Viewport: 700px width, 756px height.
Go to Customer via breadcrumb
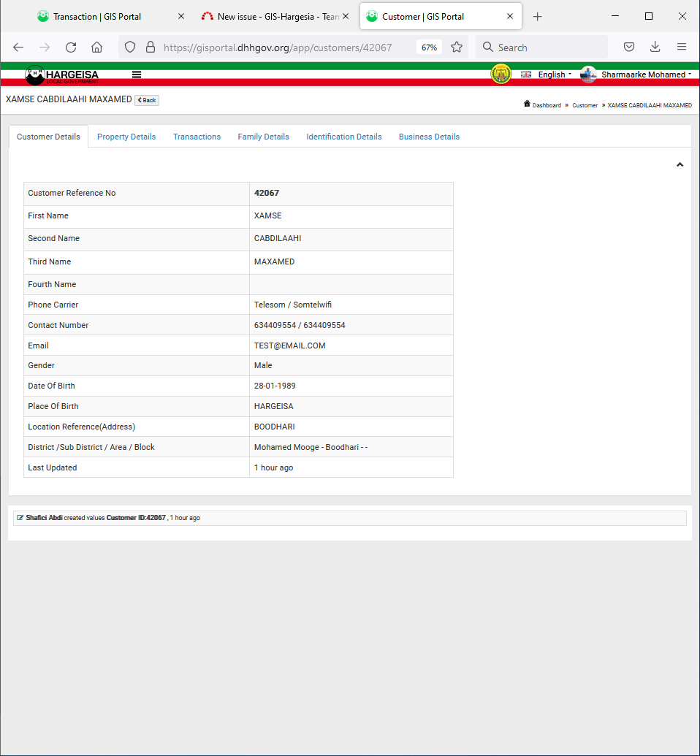(x=585, y=105)
